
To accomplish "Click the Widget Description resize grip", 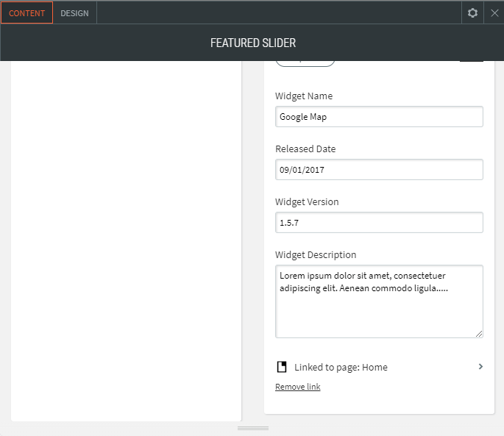I will coord(479,334).
